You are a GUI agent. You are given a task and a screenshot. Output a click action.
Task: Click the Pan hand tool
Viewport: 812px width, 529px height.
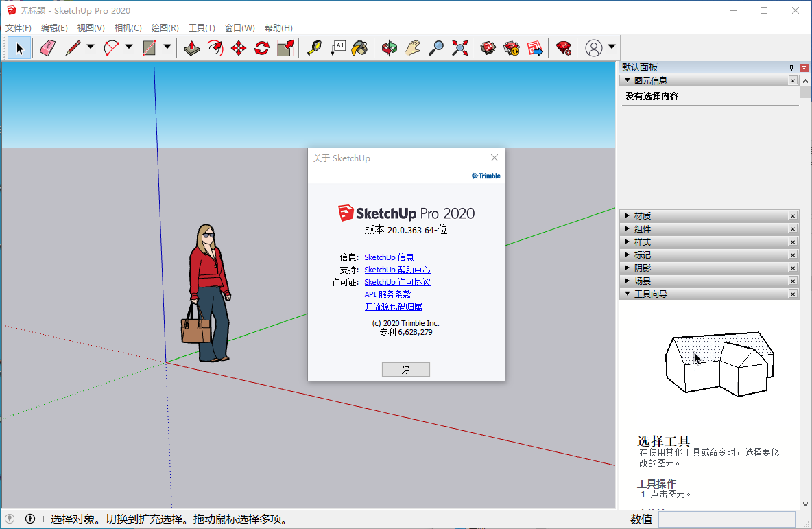412,48
